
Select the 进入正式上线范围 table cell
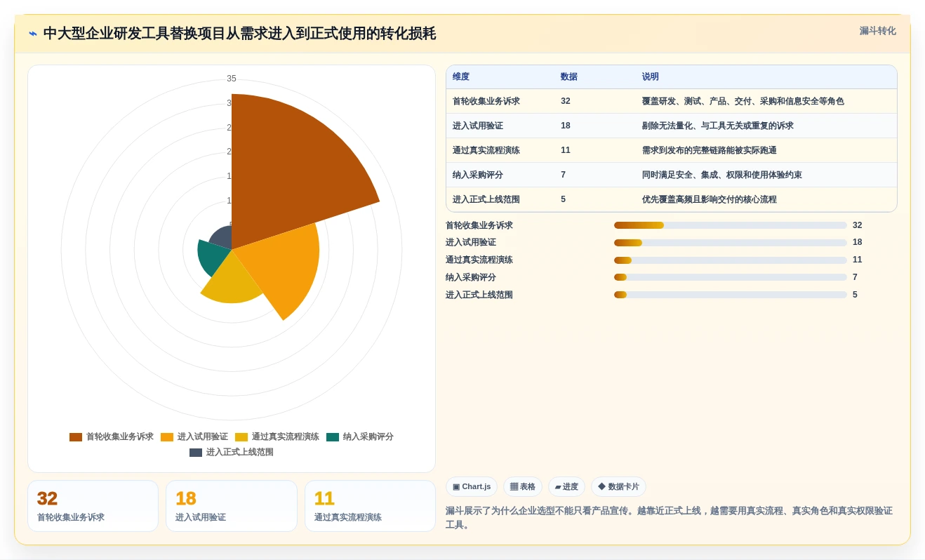[486, 199]
